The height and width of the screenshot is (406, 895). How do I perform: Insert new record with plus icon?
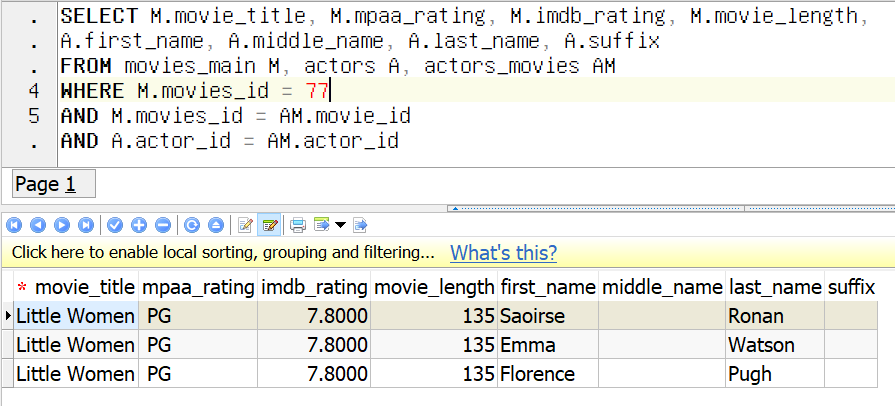(x=139, y=226)
